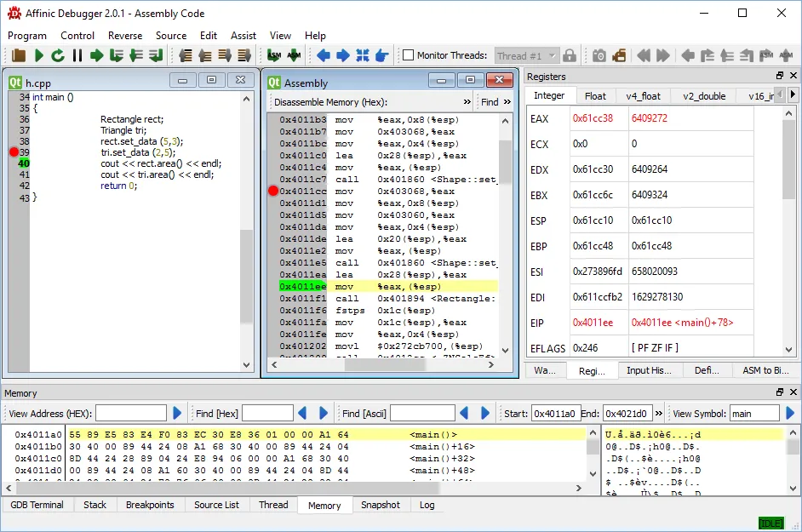The height and width of the screenshot is (532, 802).
Task: Click the brown video camera record icon
Action: [619, 55]
